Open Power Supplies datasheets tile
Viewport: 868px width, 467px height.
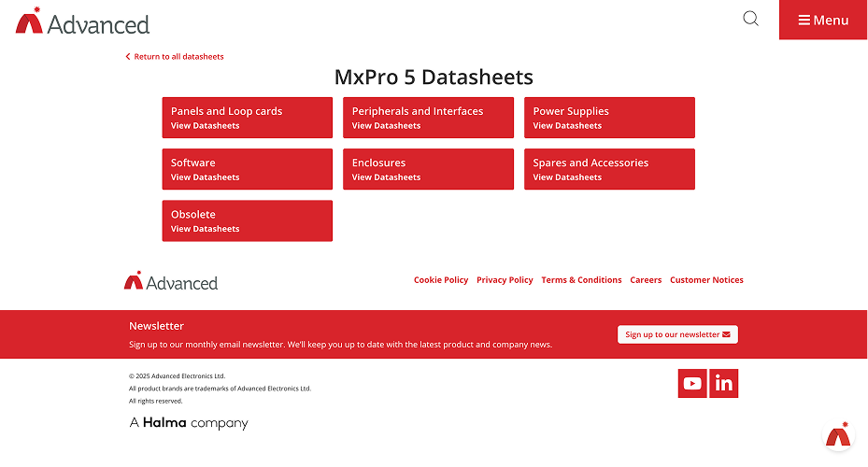pyautogui.click(x=609, y=118)
